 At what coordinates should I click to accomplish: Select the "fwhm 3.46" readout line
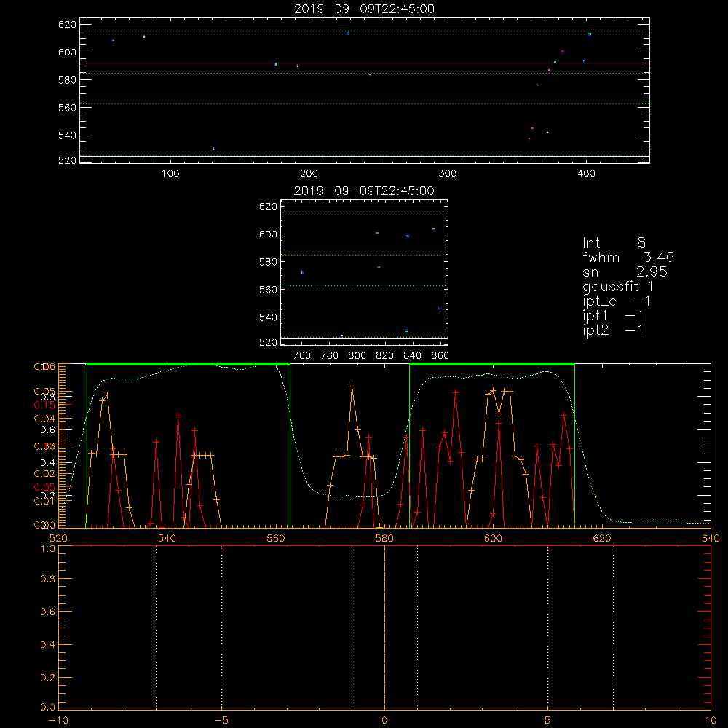pos(628,257)
